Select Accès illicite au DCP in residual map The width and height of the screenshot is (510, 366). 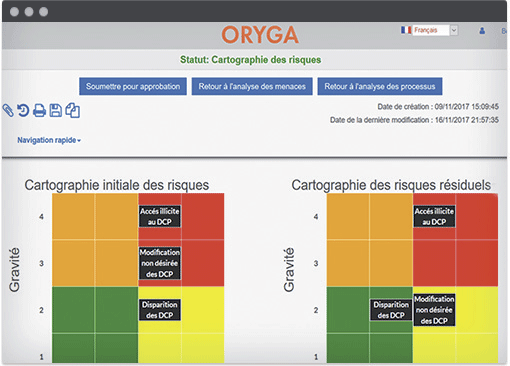(434, 216)
